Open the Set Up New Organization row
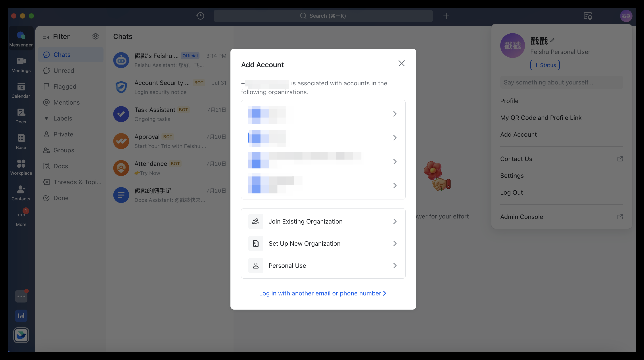This screenshot has height=360, width=644. coord(323,243)
